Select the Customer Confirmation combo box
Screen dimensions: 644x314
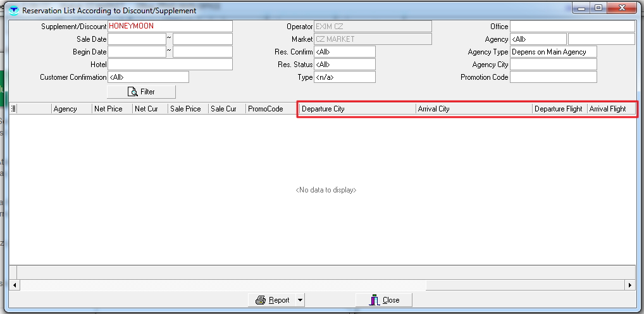[x=148, y=77]
